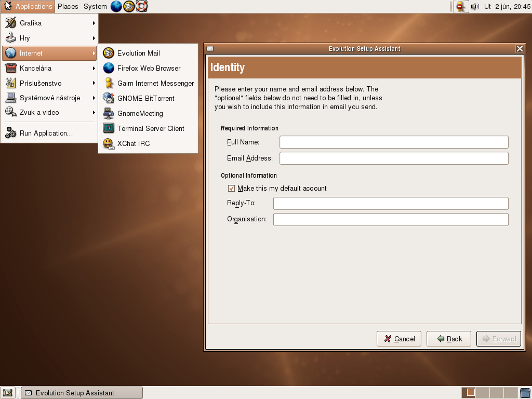Click the Full Name input field
532x399 pixels.
(394, 142)
